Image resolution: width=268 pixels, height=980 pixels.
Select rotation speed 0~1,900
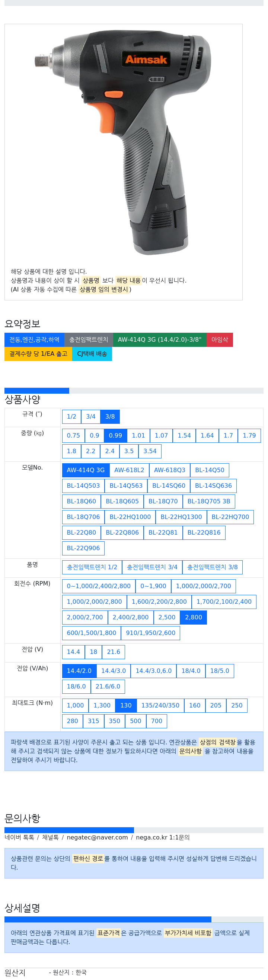click(x=153, y=586)
